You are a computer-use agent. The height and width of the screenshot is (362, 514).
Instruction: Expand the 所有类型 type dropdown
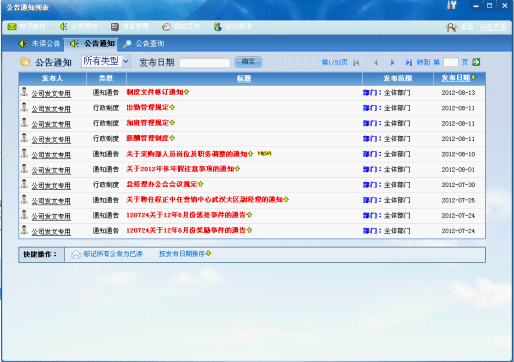coord(106,61)
